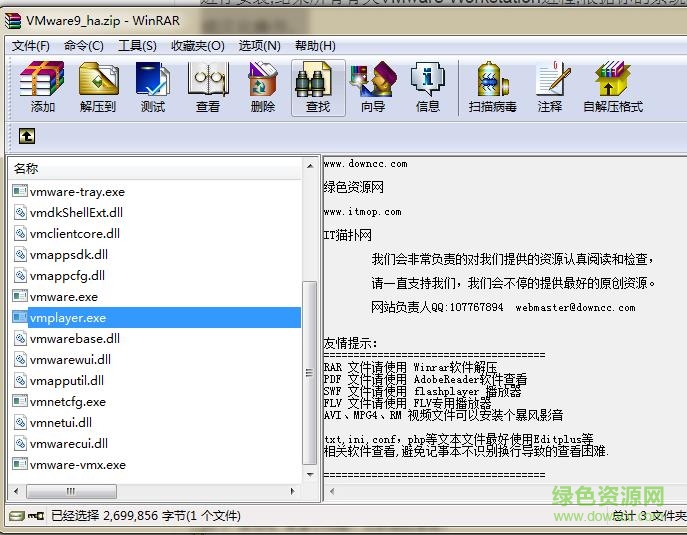Click the file list scroll up arrow
The width and height of the screenshot is (687, 535).
click(x=310, y=166)
